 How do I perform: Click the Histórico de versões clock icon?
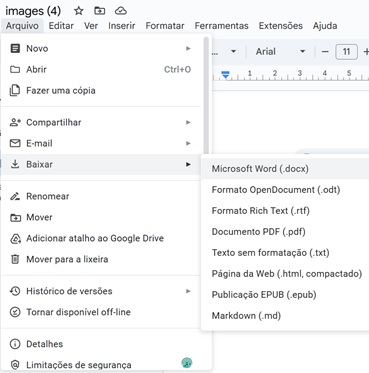coord(15,291)
